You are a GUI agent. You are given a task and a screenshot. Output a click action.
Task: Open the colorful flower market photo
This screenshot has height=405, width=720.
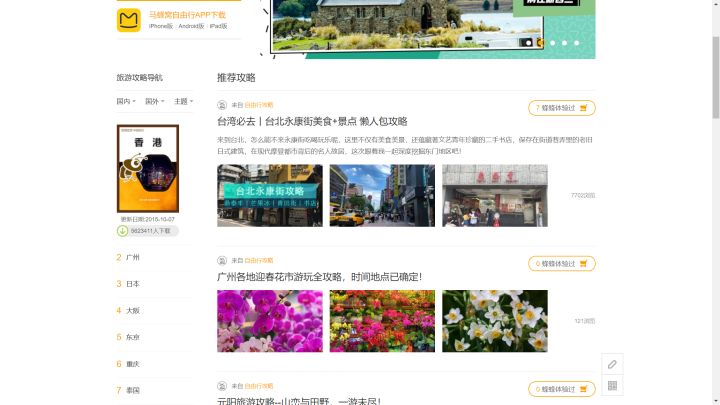tap(382, 321)
